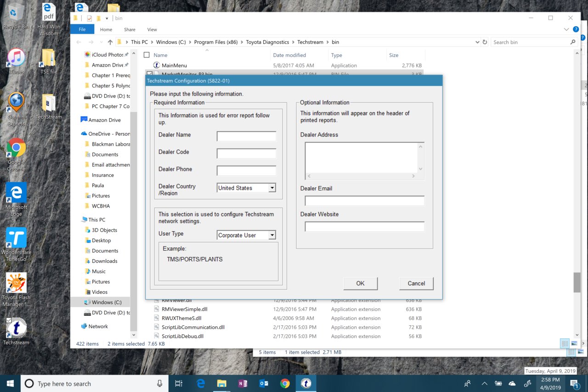Select Techstream taskbar icon
The height and width of the screenshot is (392, 588).
(306, 383)
